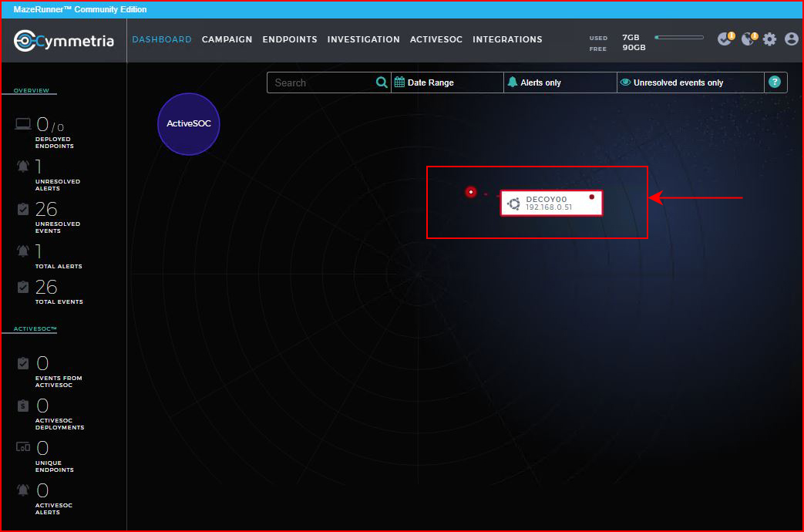The image size is (804, 532).
Task: Click the magnifier icon in the search box
Action: tap(382, 82)
